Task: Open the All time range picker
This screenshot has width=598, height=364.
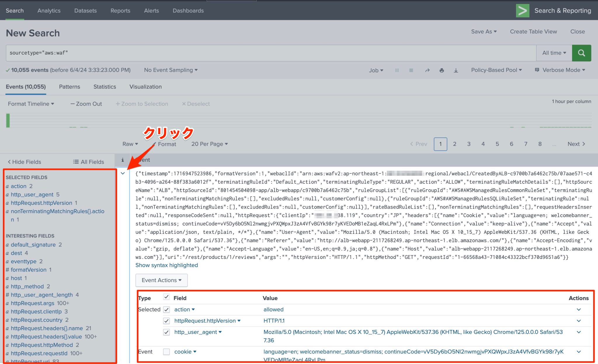Action: click(554, 53)
